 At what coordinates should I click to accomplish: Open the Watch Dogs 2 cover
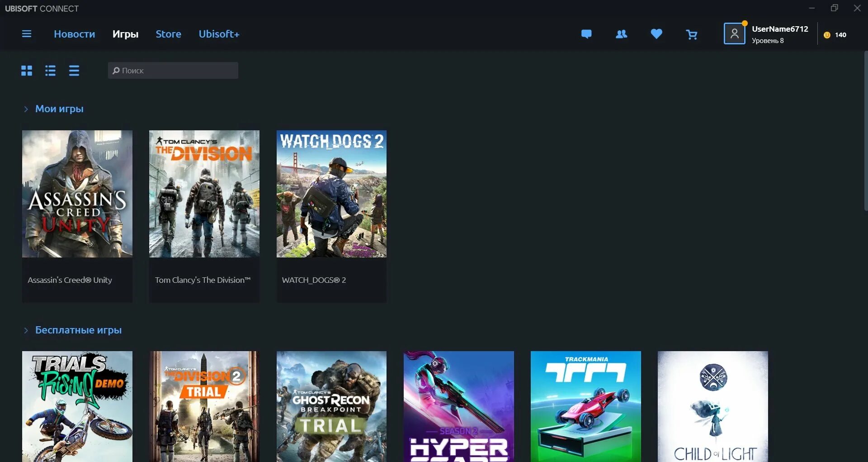coord(331,194)
